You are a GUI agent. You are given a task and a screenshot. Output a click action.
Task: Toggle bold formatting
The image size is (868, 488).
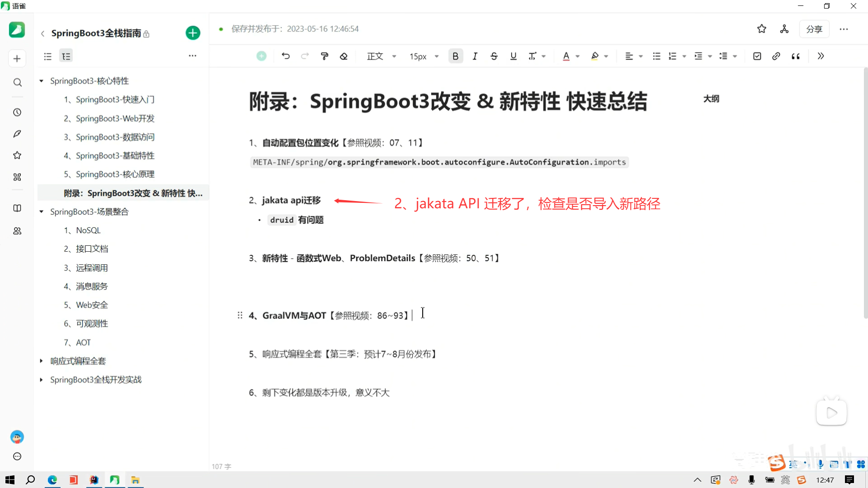(455, 56)
